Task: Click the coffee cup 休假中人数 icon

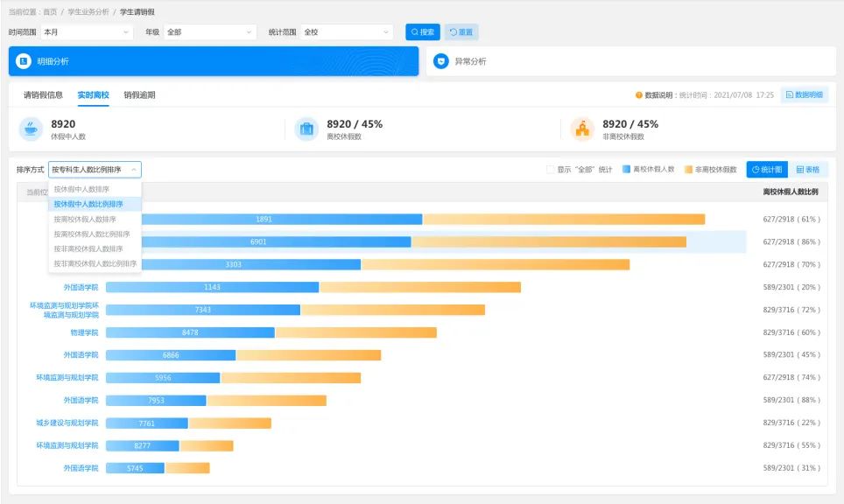Action: point(31,129)
